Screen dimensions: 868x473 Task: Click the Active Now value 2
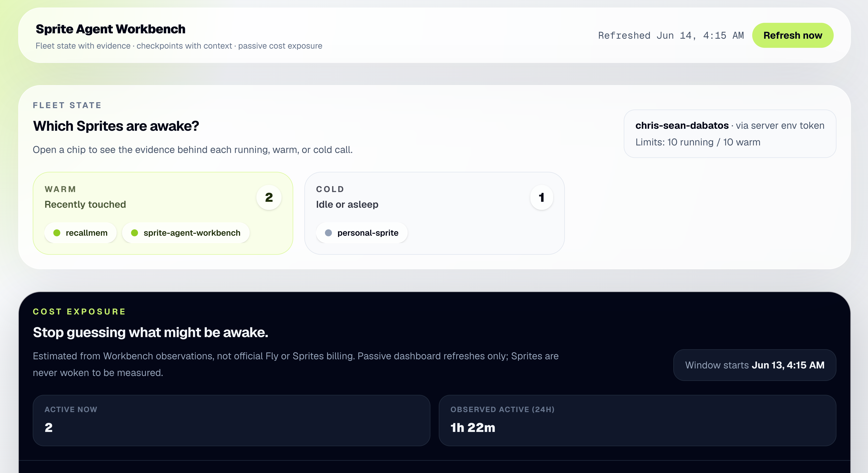click(49, 428)
